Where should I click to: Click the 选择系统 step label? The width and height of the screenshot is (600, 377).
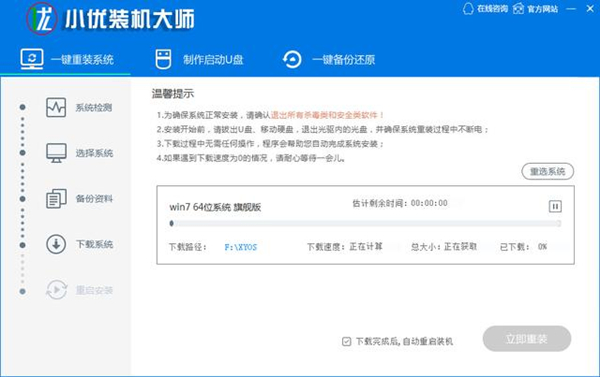(x=94, y=153)
